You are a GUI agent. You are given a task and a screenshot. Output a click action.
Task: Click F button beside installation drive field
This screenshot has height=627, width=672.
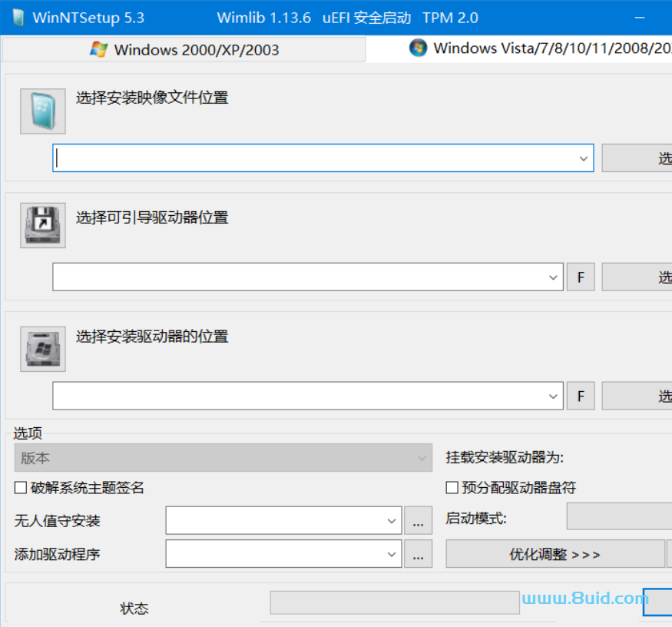click(x=581, y=396)
